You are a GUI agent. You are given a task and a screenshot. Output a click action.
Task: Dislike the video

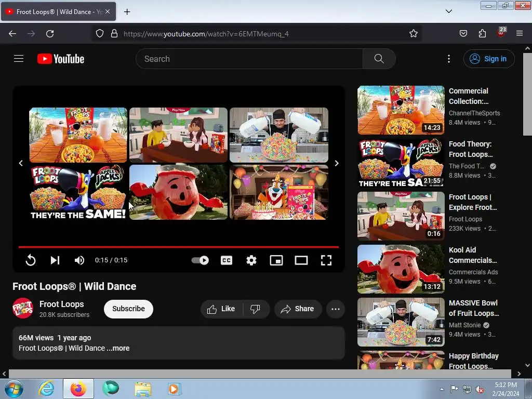(256, 309)
